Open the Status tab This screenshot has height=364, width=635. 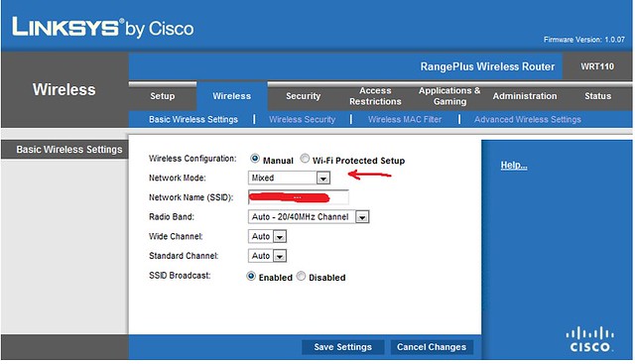(597, 96)
